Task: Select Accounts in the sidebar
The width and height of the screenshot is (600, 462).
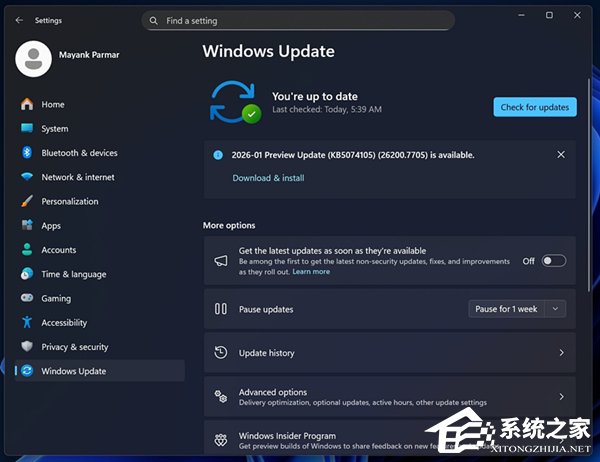Action: point(99,250)
